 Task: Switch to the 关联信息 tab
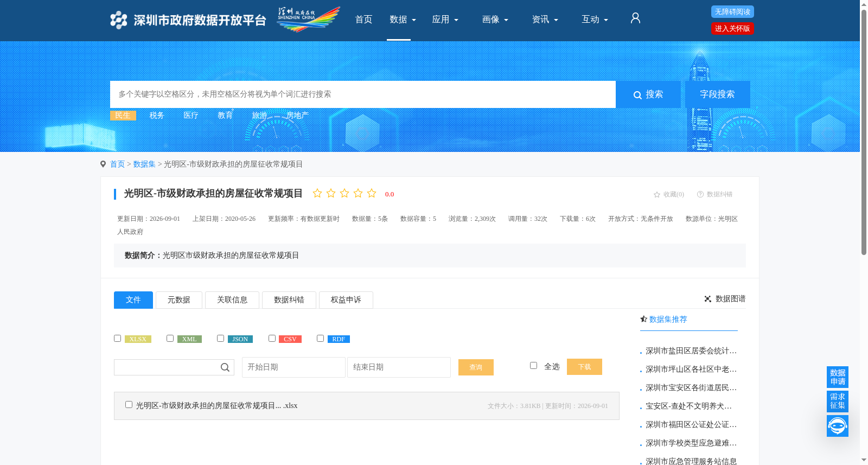(232, 300)
